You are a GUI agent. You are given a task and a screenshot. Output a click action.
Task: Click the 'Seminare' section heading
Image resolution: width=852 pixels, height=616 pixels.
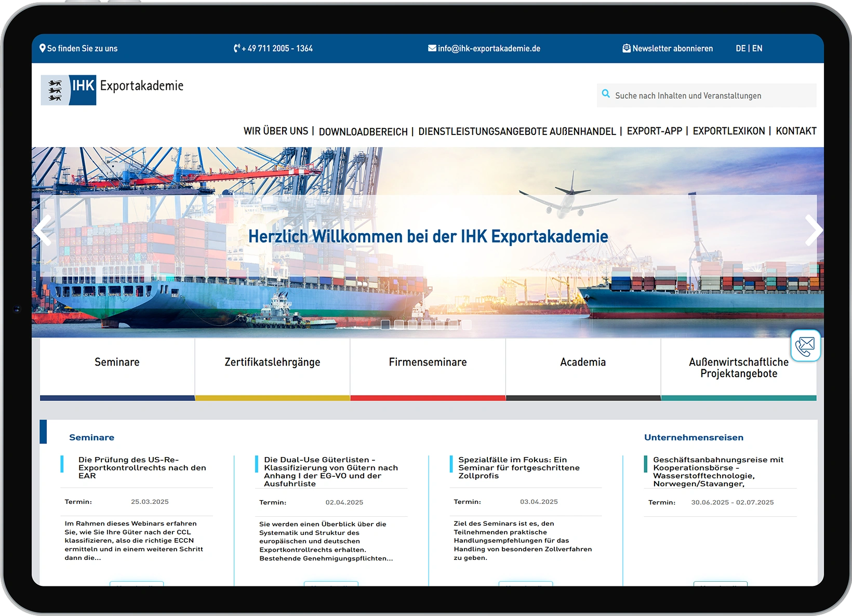(91, 437)
